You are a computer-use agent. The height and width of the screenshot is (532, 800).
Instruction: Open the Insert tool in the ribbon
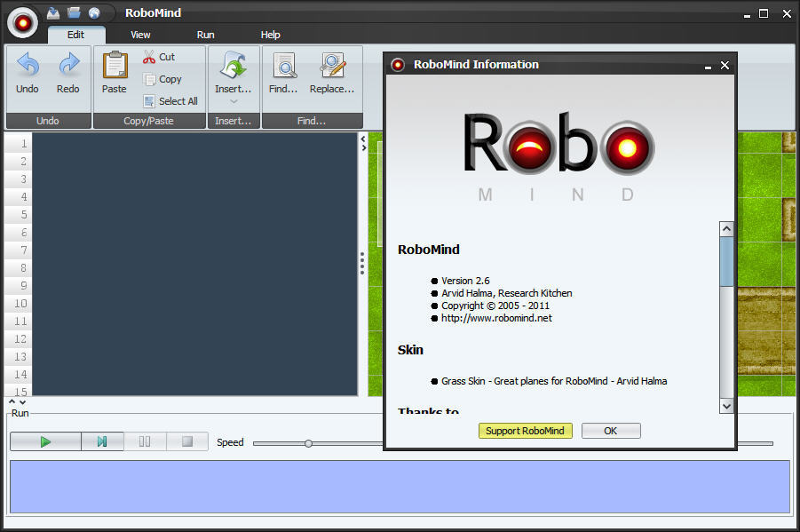234,72
